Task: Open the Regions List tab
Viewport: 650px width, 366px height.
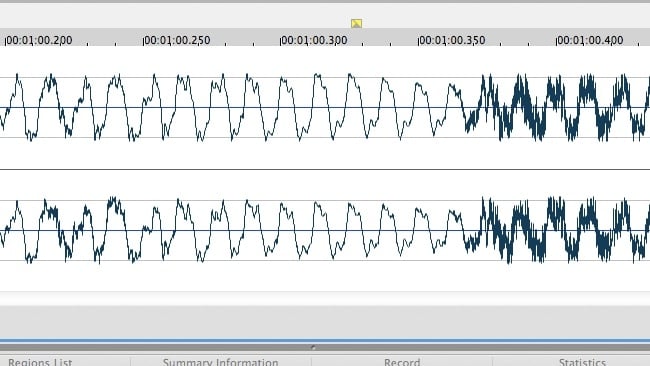Action: point(40,362)
